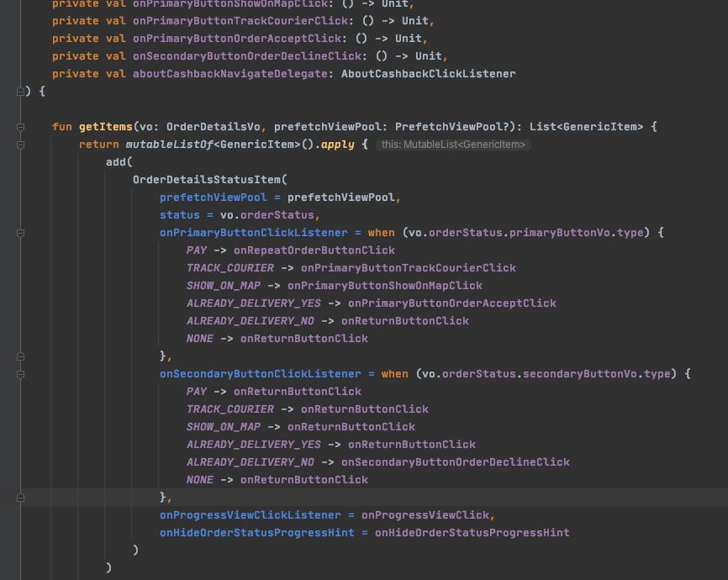Click 'onProgressViewClick' value after the equals sign
The image size is (728, 580).
tap(425, 515)
